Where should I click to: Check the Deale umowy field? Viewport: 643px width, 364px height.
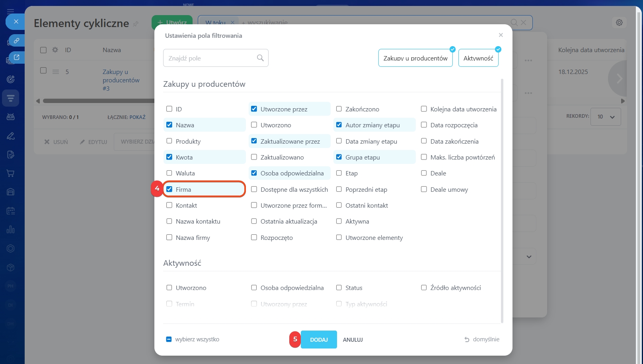(x=424, y=189)
